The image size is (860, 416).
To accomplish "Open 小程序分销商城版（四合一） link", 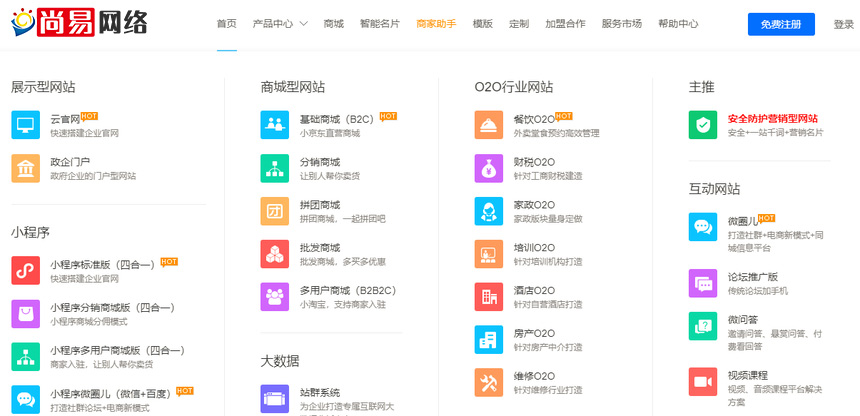I will [x=113, y=307].
